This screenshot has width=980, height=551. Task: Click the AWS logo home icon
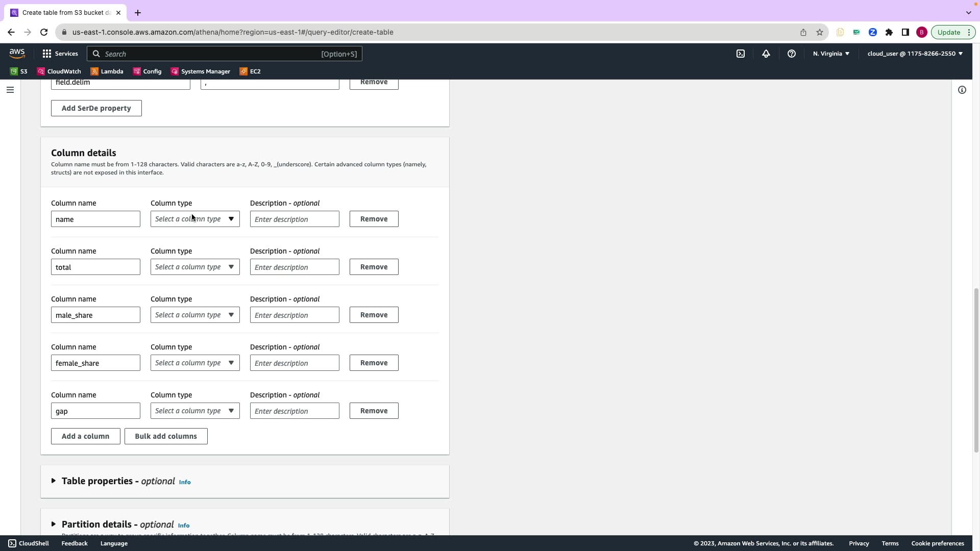point(17,54)
